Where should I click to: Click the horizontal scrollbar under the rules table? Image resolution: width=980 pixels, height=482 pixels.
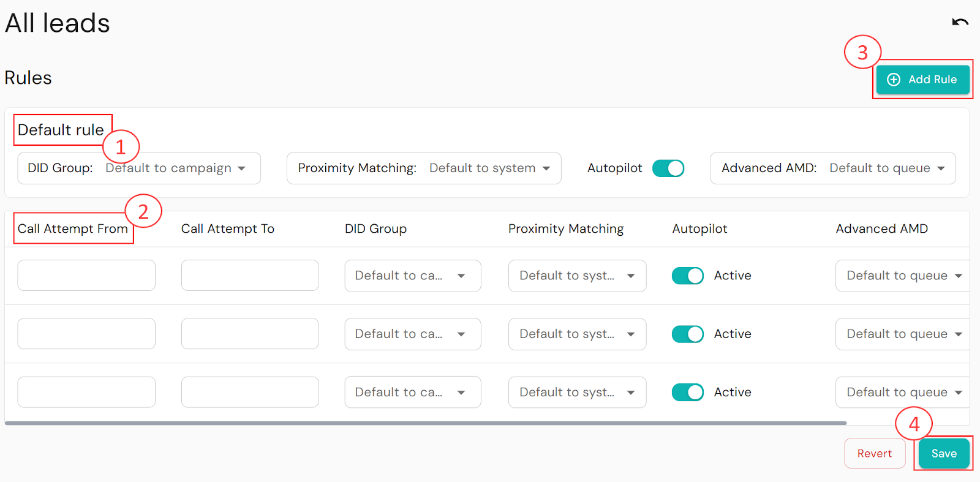tap(426, 423)
